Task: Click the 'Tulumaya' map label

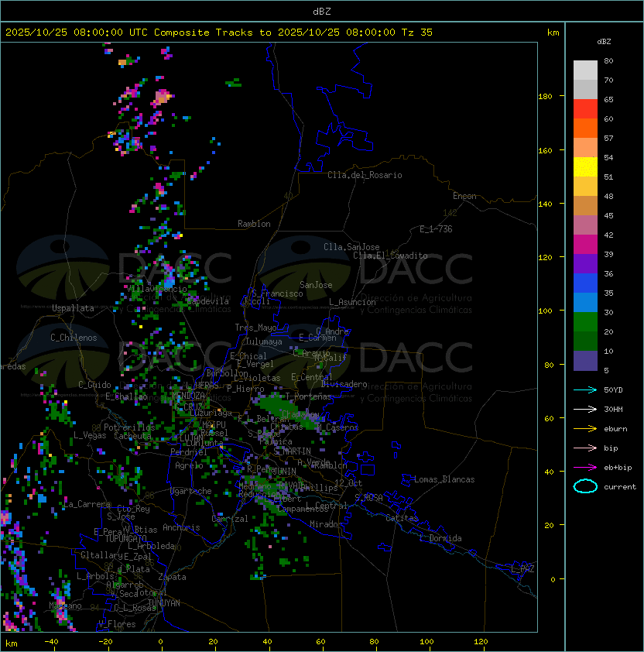Action: tap(264, 341)
